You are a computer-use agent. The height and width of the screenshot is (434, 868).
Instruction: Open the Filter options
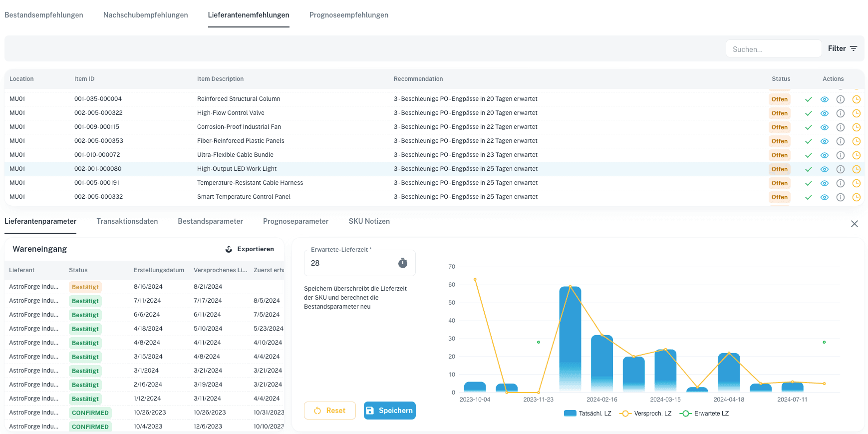(x=842, y=48)
